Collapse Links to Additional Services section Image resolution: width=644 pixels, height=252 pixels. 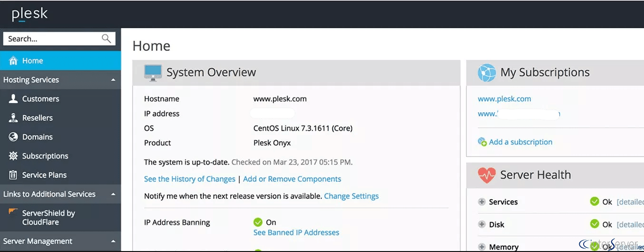click(113, 194)
